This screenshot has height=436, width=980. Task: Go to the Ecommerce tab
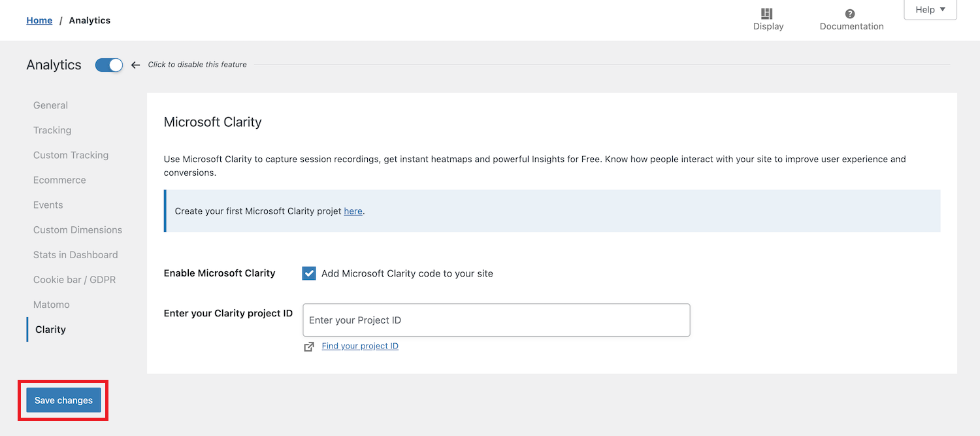point(59,180)
